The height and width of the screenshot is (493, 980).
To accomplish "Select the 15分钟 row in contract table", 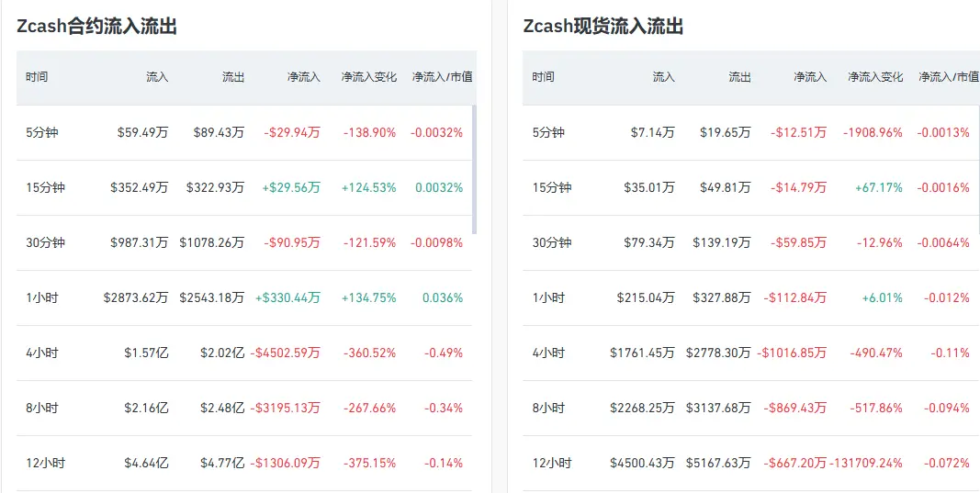I will 244,187.
